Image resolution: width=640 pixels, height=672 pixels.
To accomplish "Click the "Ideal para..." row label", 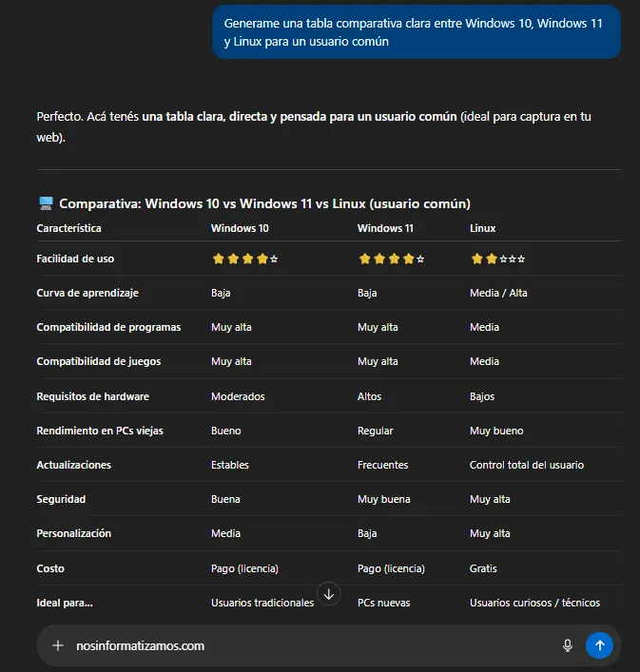I will click(65, 603).
